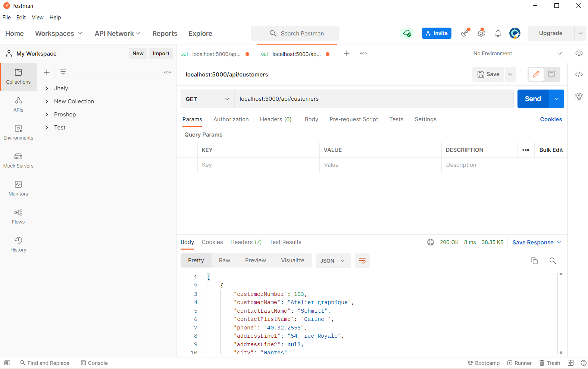Screen dimensions: 588x369
Task: Open the GET method dropdown
Action: 207,99
